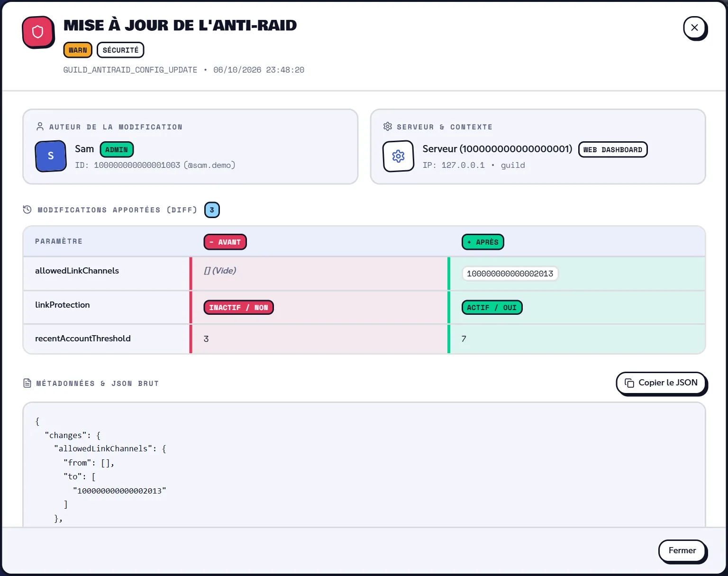The width and height of the screenshot is (728, 576).
Task: Click the WARN badge
Action: point(78,50)
